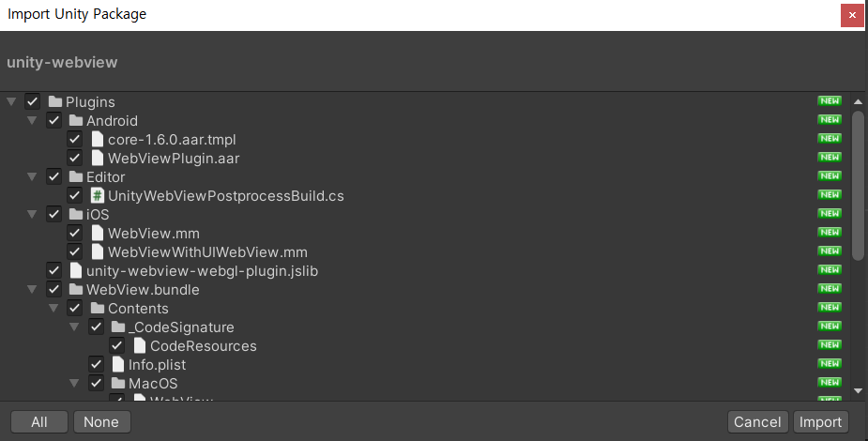Click the iOS folder icon
Viewport: 868px width, 441px height.
75,214
